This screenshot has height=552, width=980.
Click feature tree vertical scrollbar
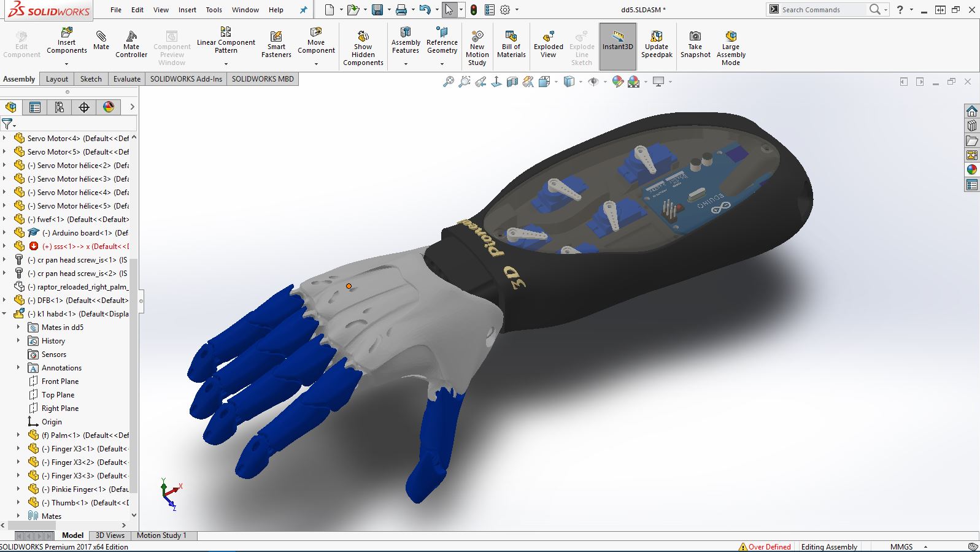point(134,374)
